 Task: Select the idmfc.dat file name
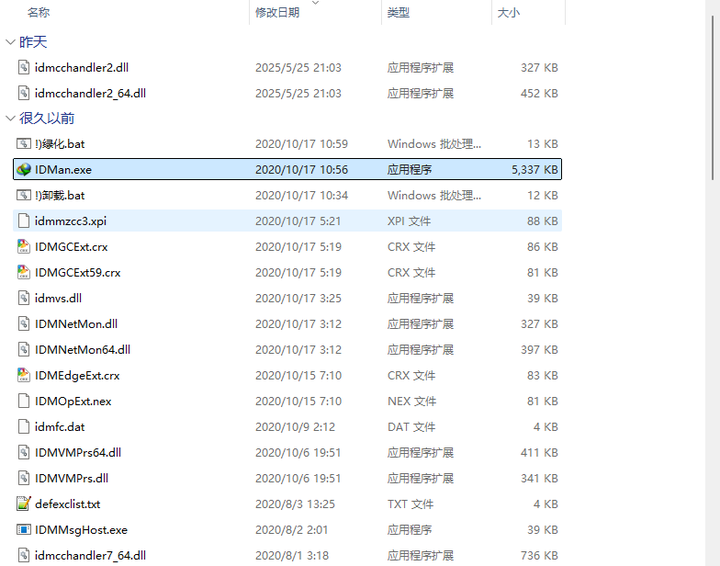pyautogui.click(x=59, y=427)
